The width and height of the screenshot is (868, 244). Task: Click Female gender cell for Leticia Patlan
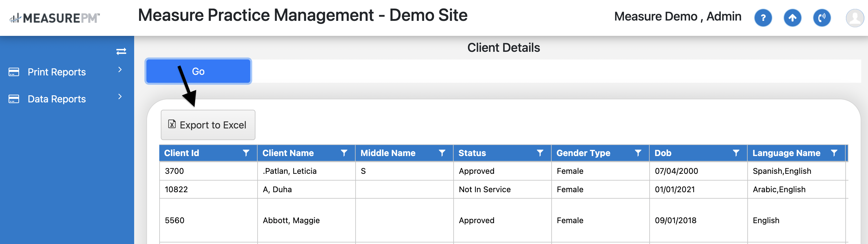click(601, 171)
